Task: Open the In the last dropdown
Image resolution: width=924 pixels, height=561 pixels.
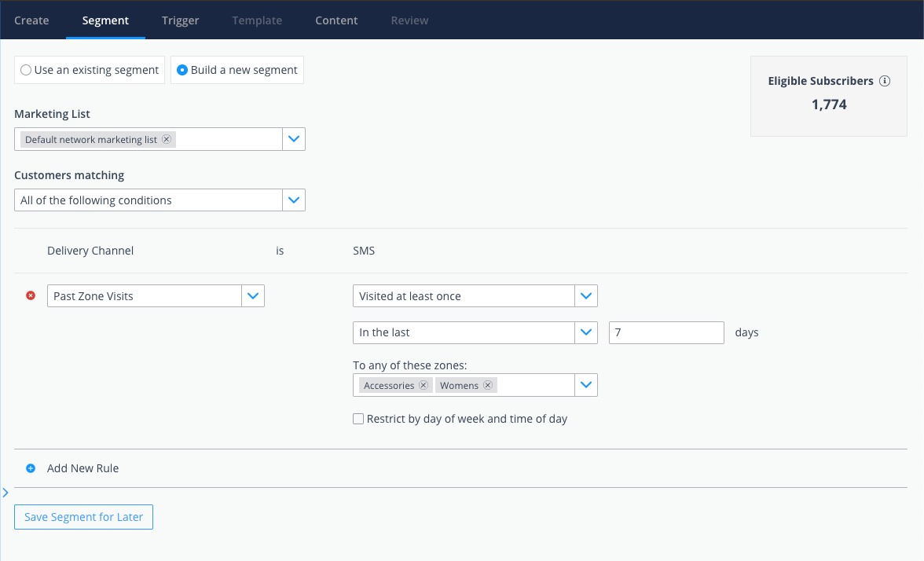Action: [x=586, y=332]
